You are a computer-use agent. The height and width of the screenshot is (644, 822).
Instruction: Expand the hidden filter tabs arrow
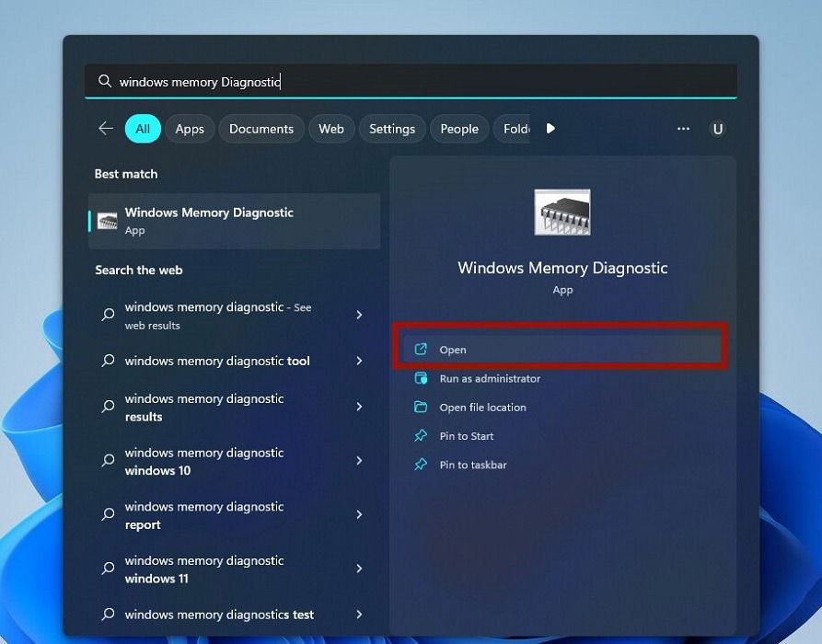click(x=550, y=129)
